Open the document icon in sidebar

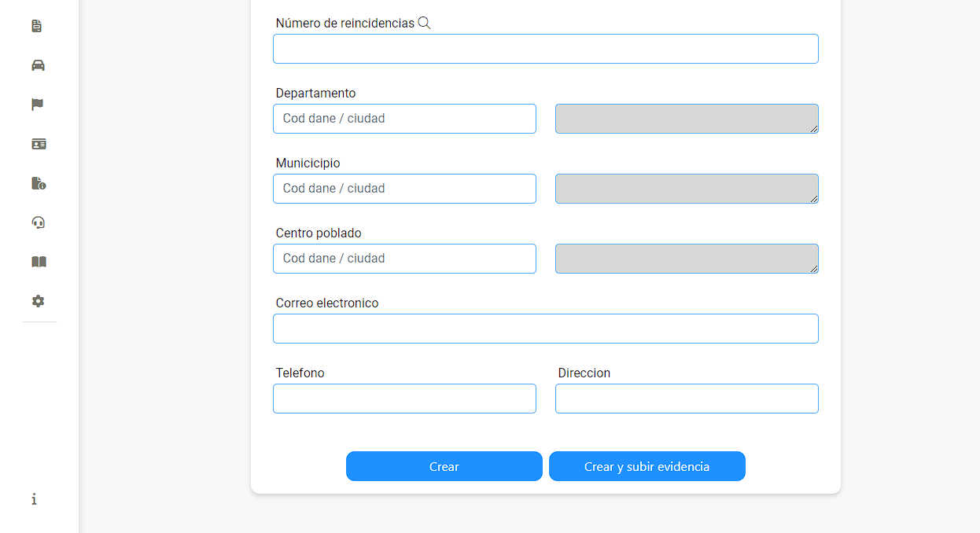coord(36,26)
